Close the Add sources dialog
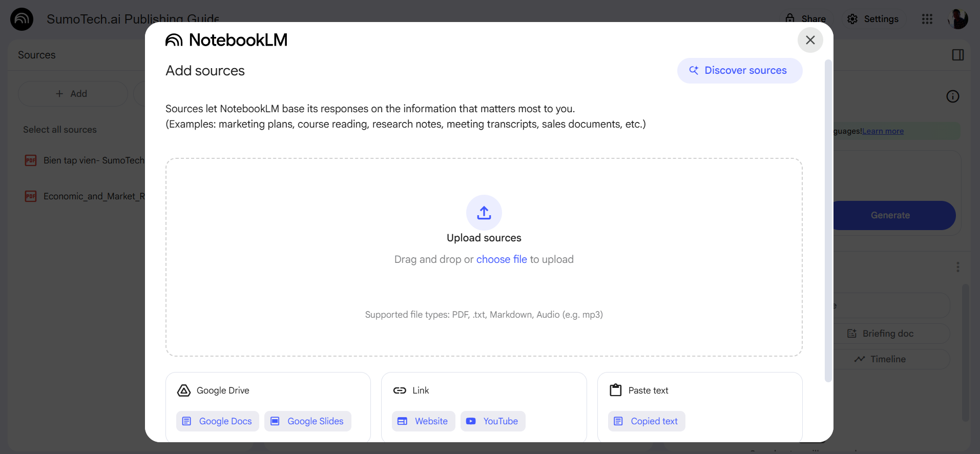Image resolution: width=980 pixels, height=454 pixels. pos(810,40)
